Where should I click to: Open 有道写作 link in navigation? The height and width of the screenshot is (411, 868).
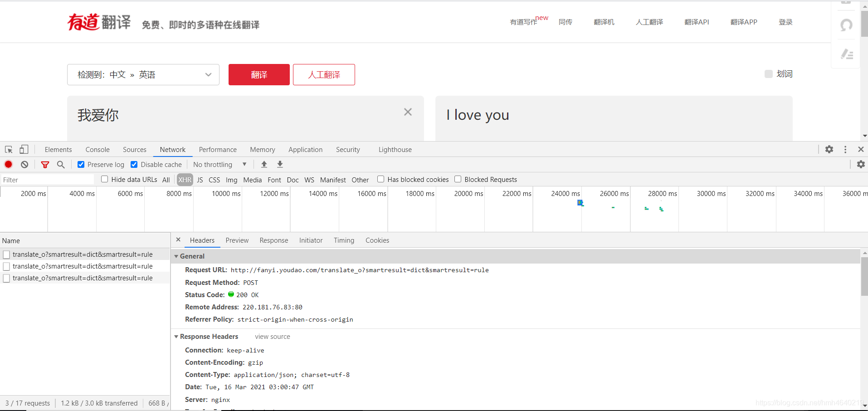coord(523,22)
